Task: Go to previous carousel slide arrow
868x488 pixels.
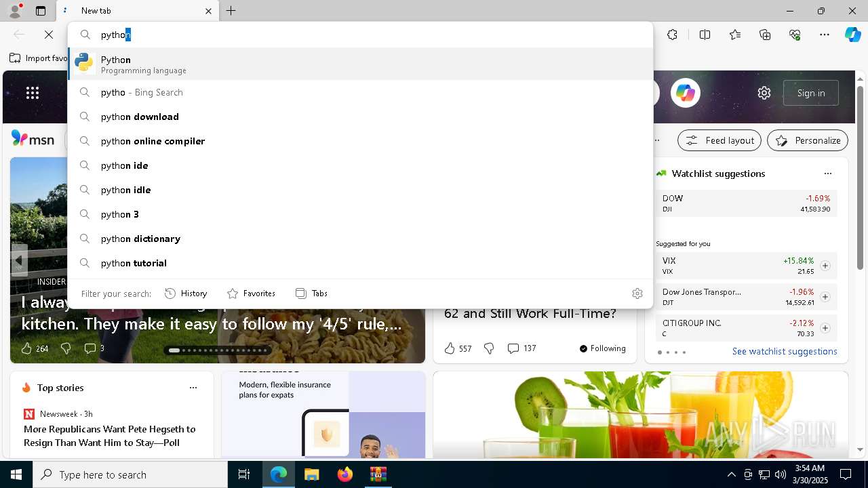Action: point(19,260)
